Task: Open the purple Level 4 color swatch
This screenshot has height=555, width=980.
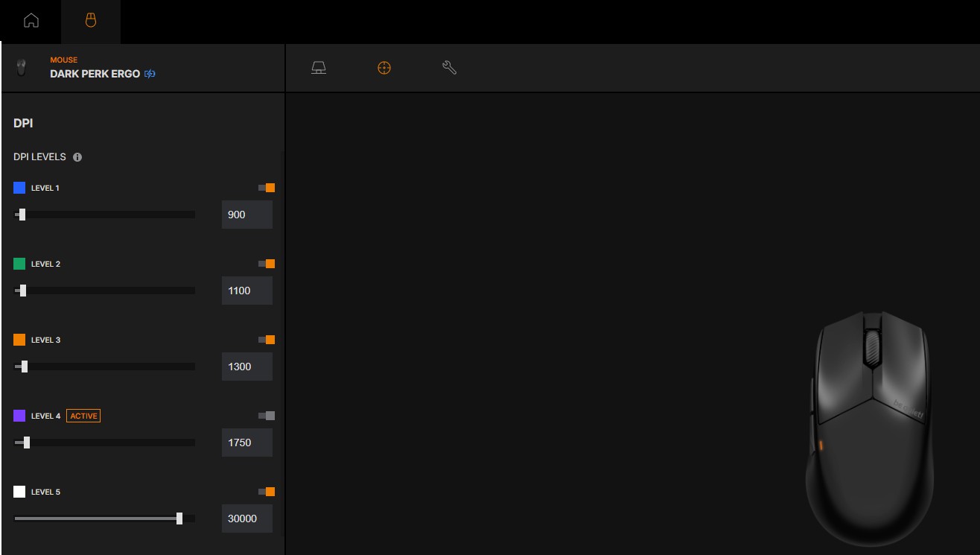Action: tap(19, 416)
